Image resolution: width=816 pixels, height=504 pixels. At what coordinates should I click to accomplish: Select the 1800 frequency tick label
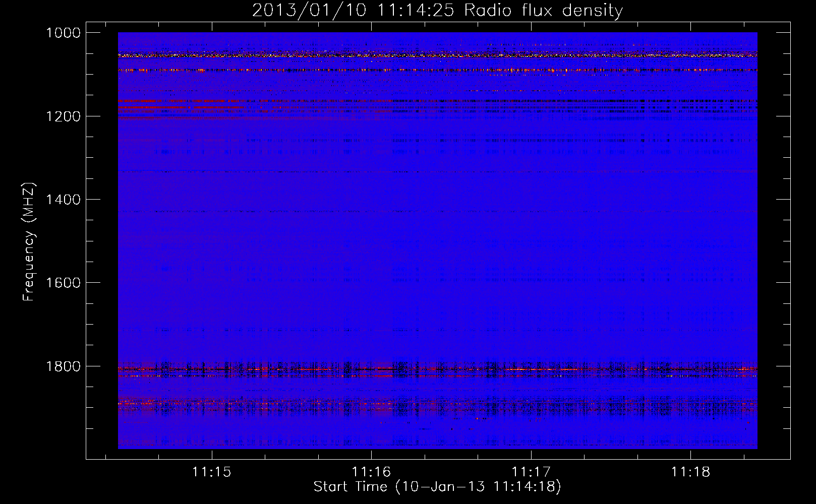coord(63,366)
